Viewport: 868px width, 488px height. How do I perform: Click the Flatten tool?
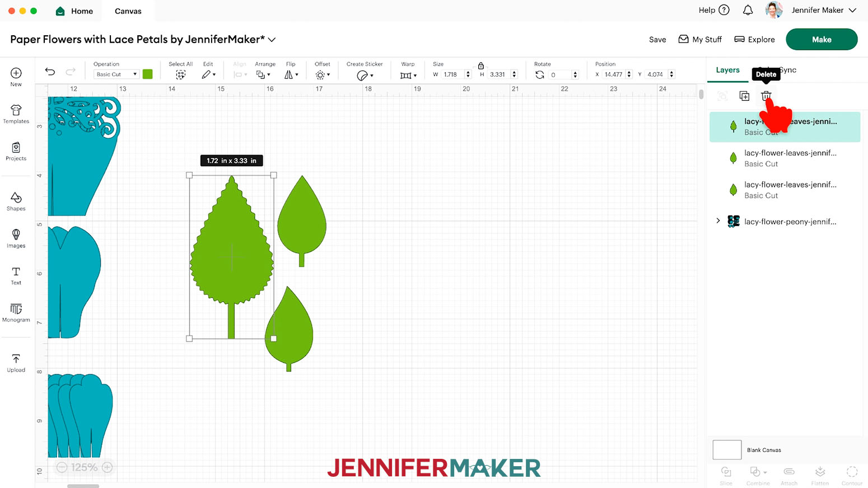pos(820,476)
